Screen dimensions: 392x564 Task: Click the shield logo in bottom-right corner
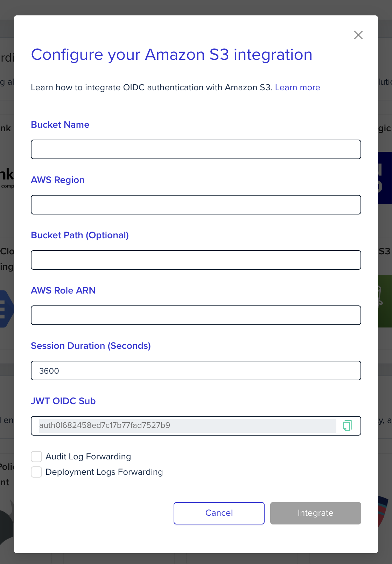point(384,511)
